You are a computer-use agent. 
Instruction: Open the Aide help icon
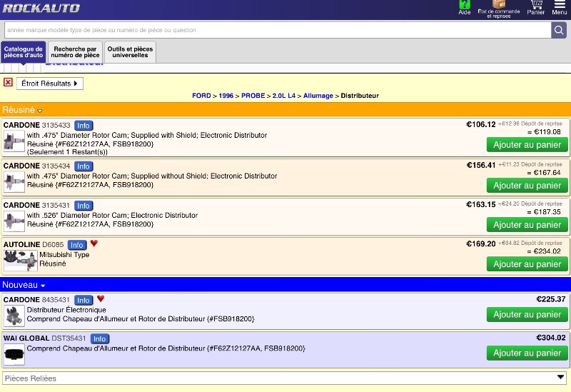click(x=465, y=7)
